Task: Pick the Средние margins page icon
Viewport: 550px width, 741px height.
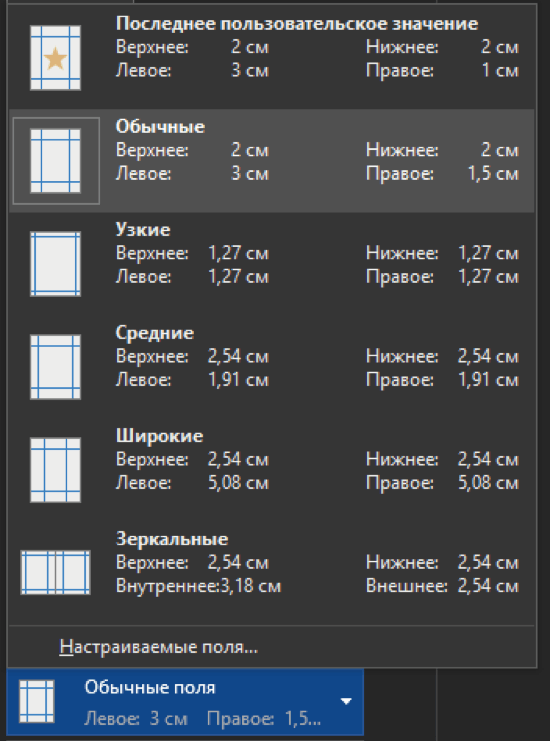Action: (55, 367)
